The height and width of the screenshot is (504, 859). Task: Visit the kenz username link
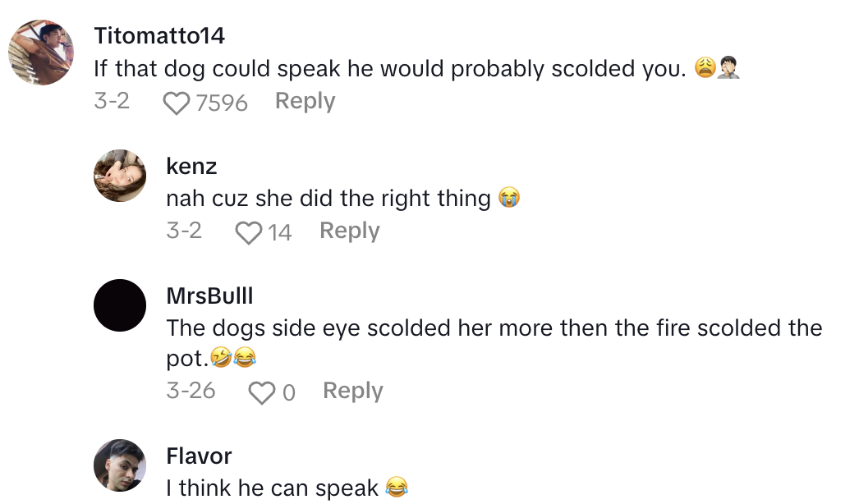click(191, 167)
